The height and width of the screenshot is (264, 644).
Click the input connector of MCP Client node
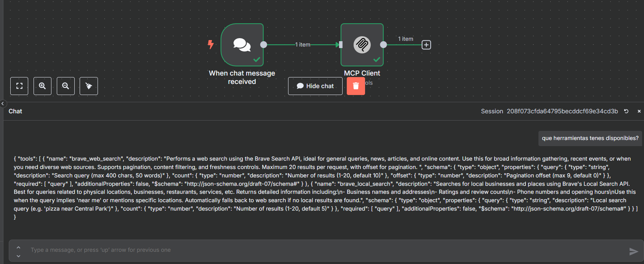(340, 45)
